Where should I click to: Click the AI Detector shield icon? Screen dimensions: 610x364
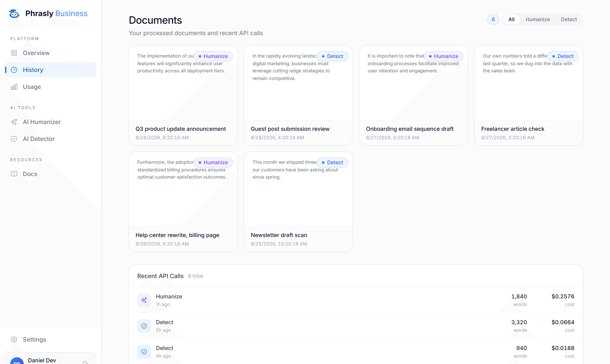(14, 139)
